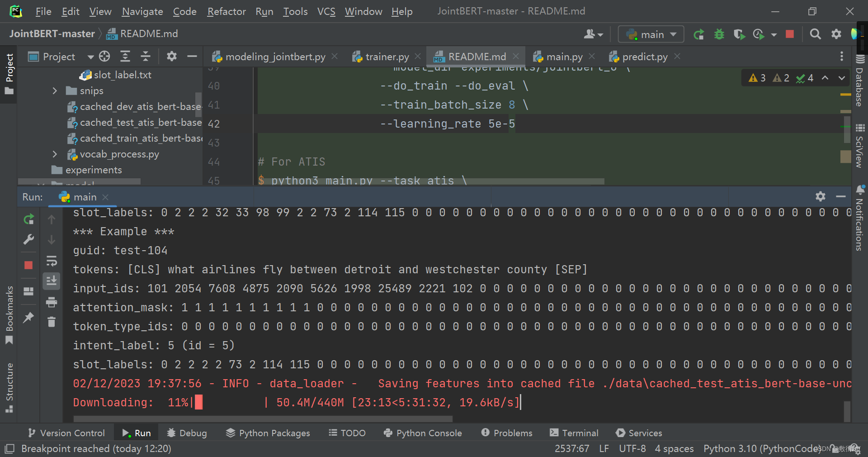Screen dimensions: 868x457
Task: Expand the profiler options dropdown arrow
Action: (x=774, y=35)
